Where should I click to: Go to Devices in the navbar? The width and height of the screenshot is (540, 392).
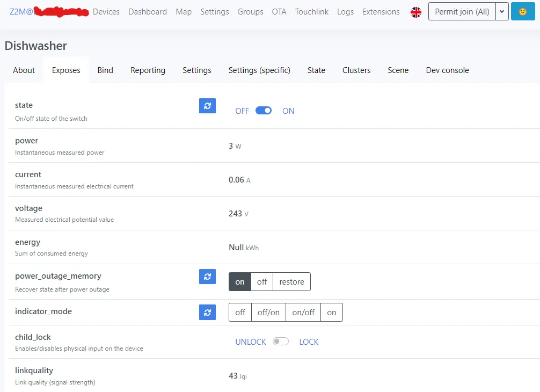tap(106, 12)
